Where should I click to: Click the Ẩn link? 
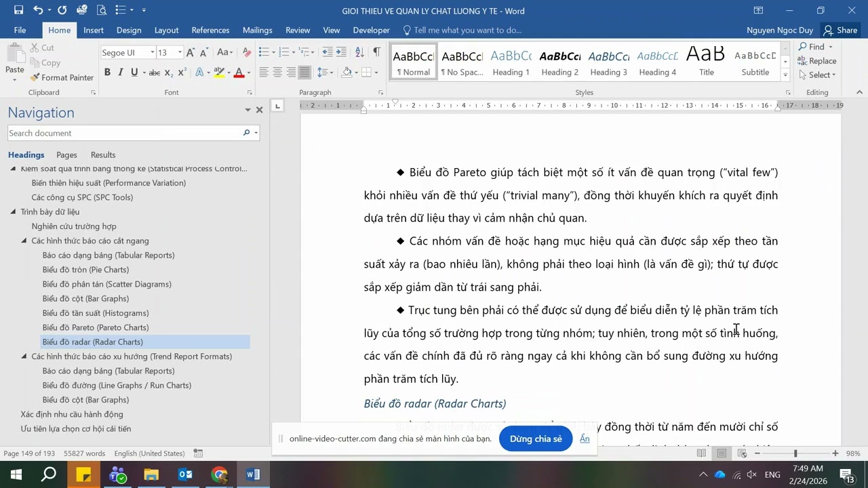tap(585, 439)
